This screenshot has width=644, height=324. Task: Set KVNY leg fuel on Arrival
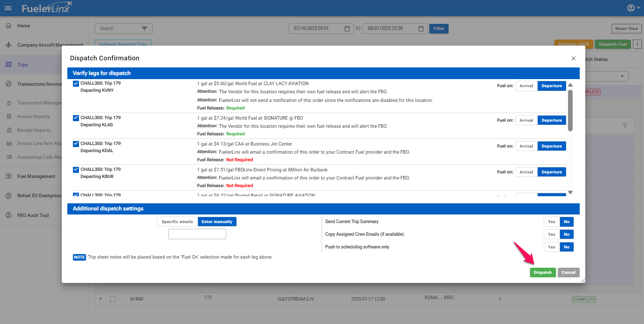click(x=527, y=86)
